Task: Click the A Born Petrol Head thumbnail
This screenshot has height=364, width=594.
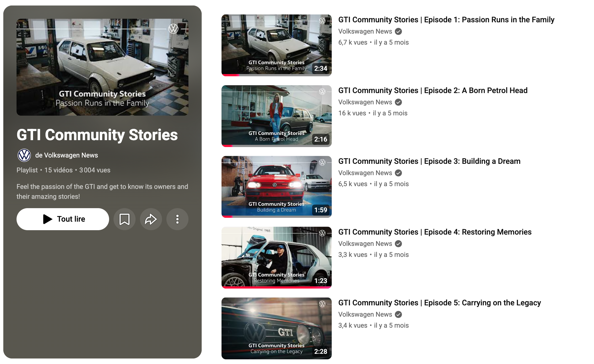Action: 277,116
